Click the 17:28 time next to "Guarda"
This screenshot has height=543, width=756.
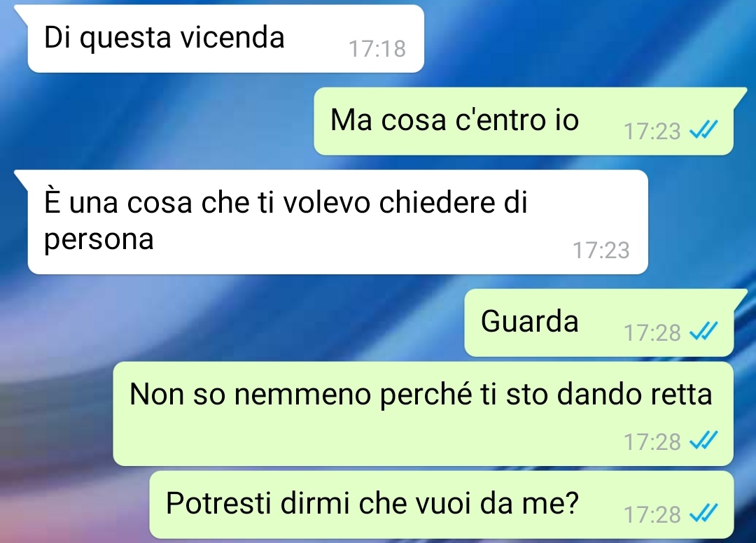point(652,332)
